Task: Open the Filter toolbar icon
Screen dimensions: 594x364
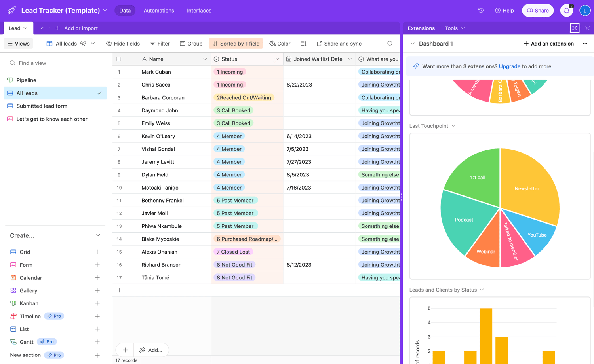Action: 152,43
